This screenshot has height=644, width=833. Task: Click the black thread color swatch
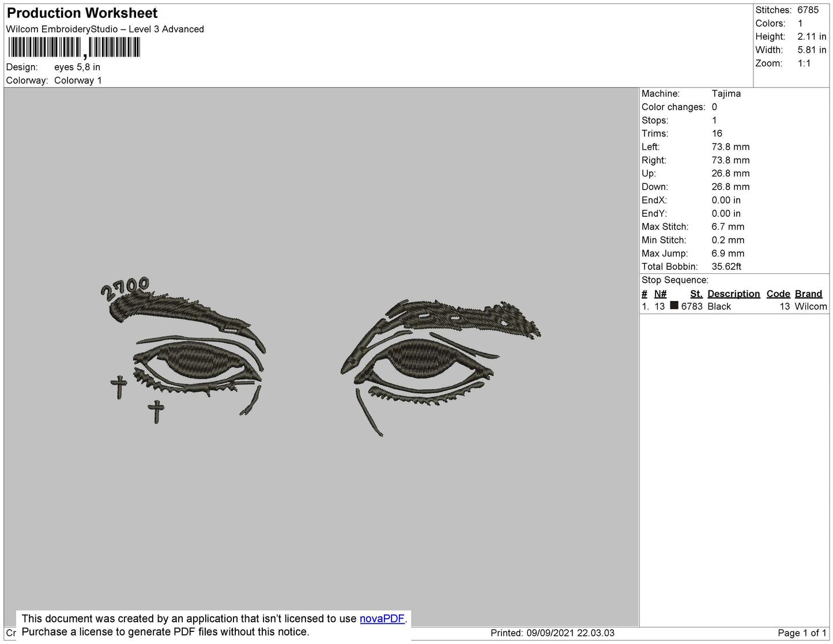(674, 306)
